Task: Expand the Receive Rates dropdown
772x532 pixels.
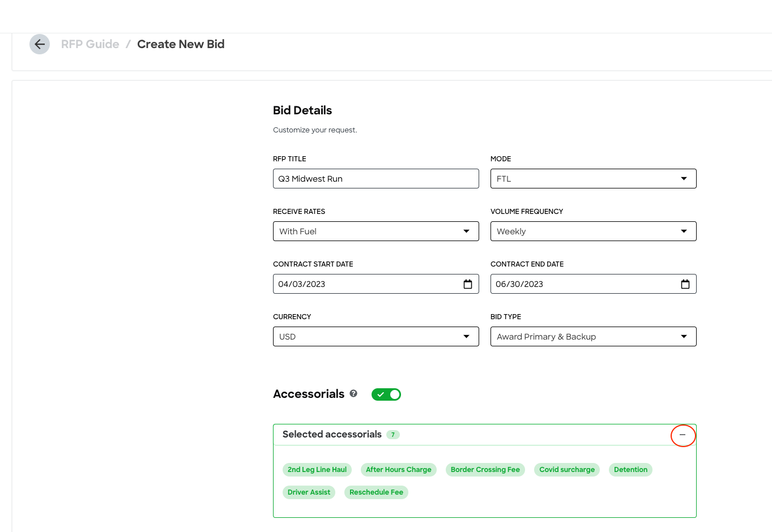Action: point(376,231)
